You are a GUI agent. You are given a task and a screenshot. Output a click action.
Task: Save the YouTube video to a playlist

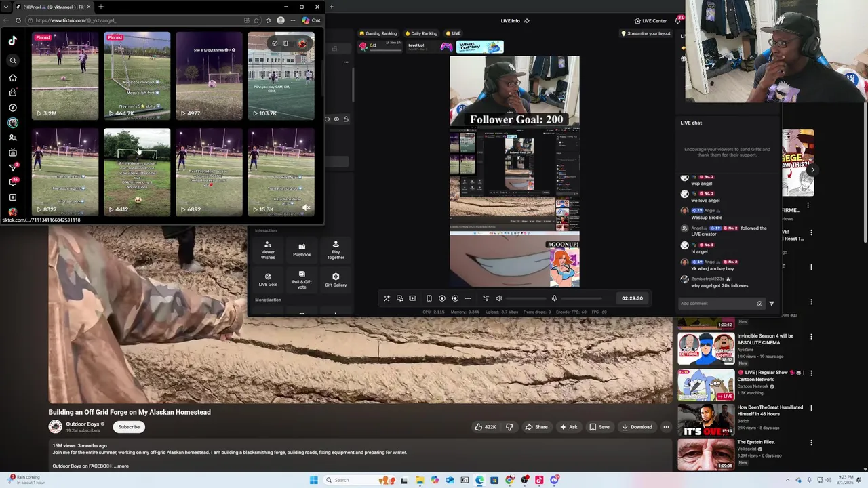[599, 427]
